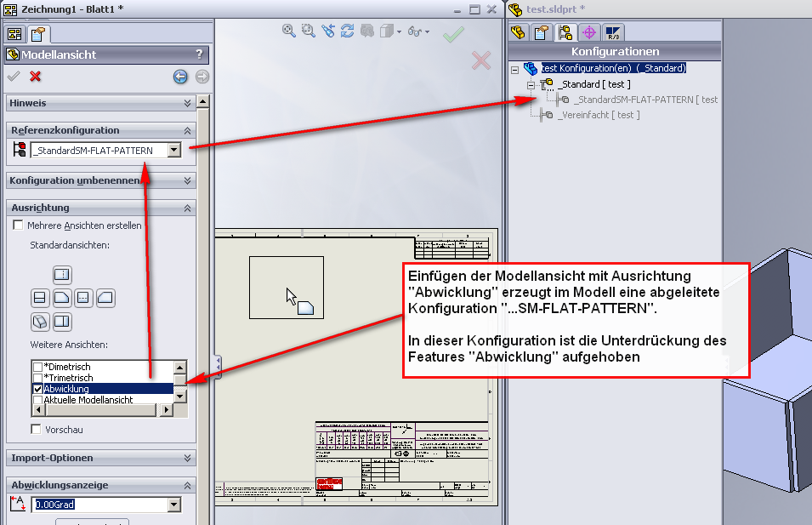Click the rotate/rebuild view icon
The width and height of the screenshot is (812, 525).
pyautogui.click(x=348, y=31)
